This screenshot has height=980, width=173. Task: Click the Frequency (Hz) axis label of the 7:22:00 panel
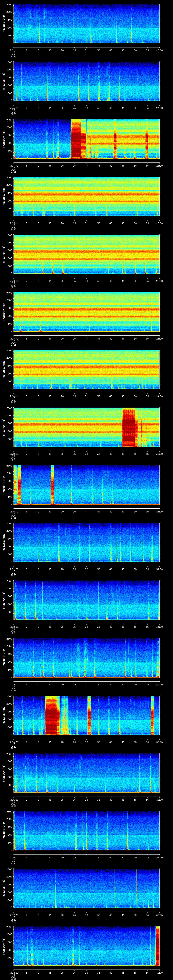click(x=4, y=24)
